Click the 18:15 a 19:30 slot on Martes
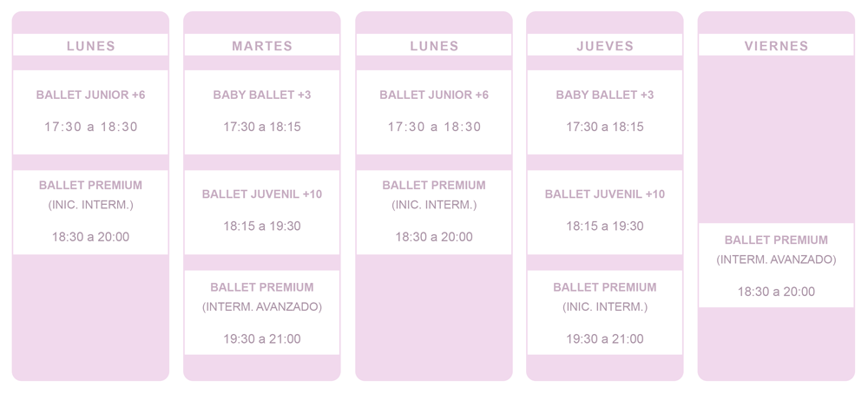This screenshot has height=394, width=868. coord(262,226)
